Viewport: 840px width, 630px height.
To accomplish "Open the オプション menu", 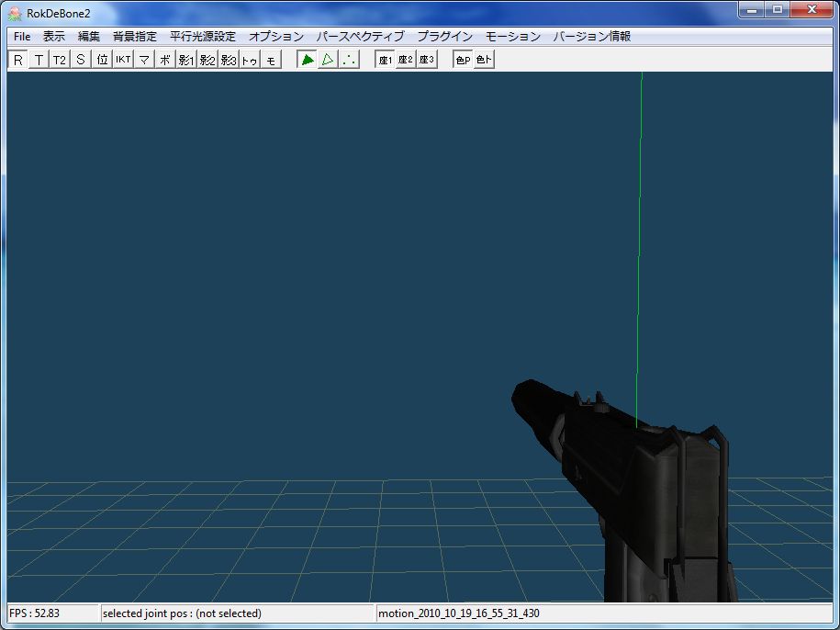I will point(276,37).
